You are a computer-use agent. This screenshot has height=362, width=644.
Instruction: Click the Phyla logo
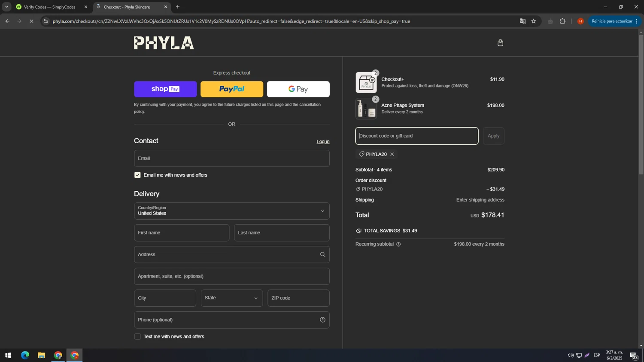pyautogui.click(x=164, y=43)
